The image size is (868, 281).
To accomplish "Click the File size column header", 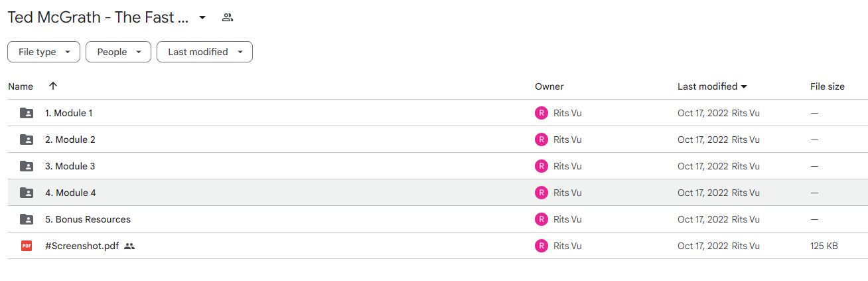I will click(x=828, y=86).
